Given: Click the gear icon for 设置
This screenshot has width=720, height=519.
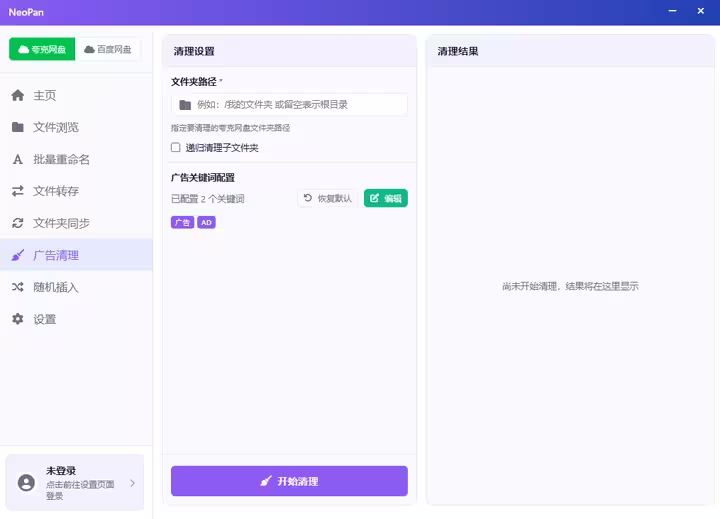Looking at the screenshot, I should tap(18, 320).
